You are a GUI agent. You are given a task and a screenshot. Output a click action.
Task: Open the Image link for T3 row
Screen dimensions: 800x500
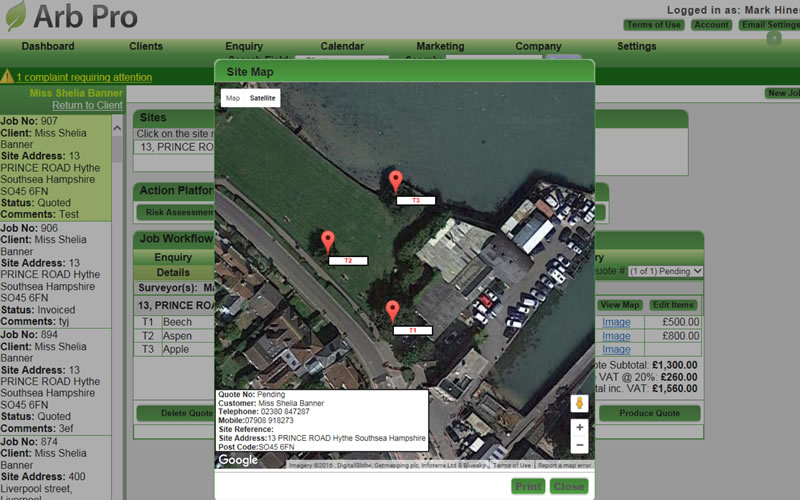click(616, 349)
